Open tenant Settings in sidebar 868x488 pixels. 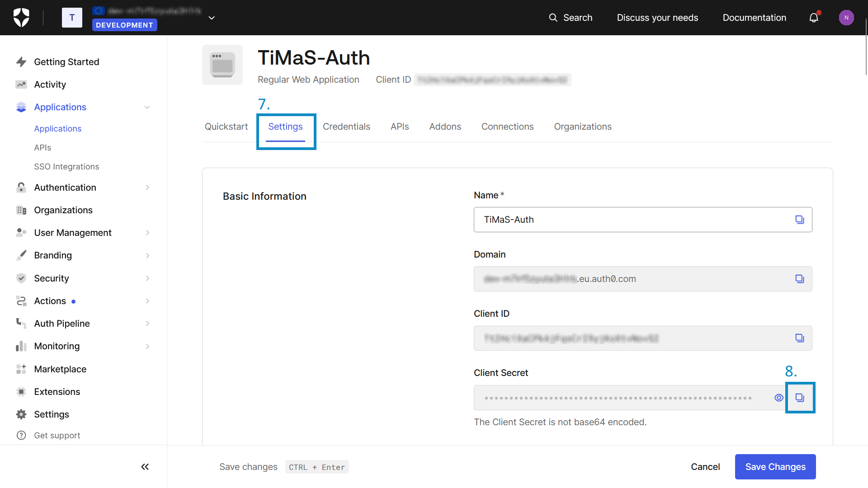click(x=52, y=414)
